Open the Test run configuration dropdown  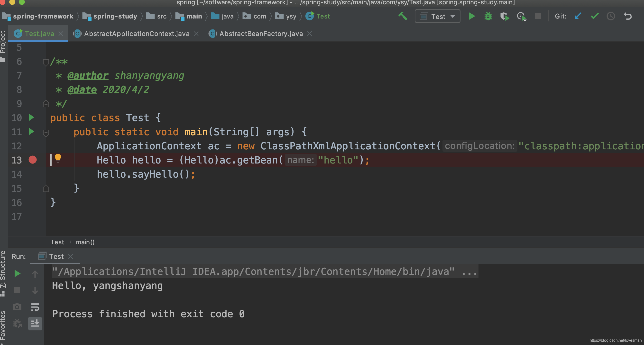coord(437,17)
